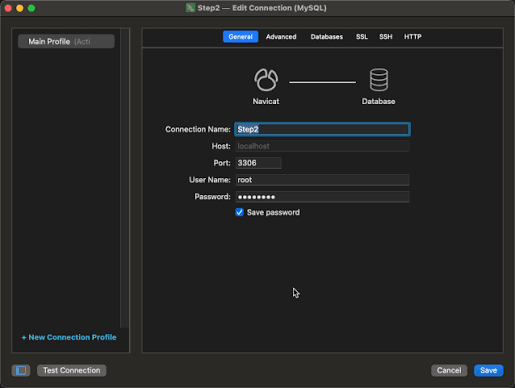This screenshot has height=388, width=515.
Task: Minimize window with yellow button
Action: click(20, 8)
